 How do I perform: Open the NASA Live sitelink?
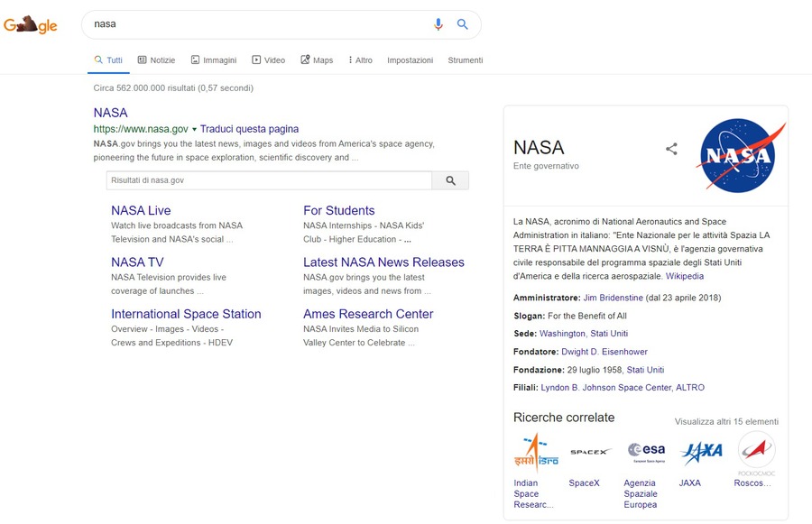pos(141,210)
